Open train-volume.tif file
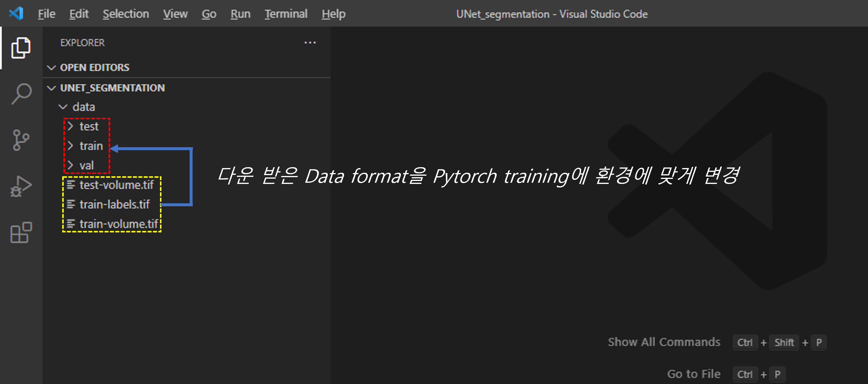Viewport: 868px width, 384px height. click(118, 224)
